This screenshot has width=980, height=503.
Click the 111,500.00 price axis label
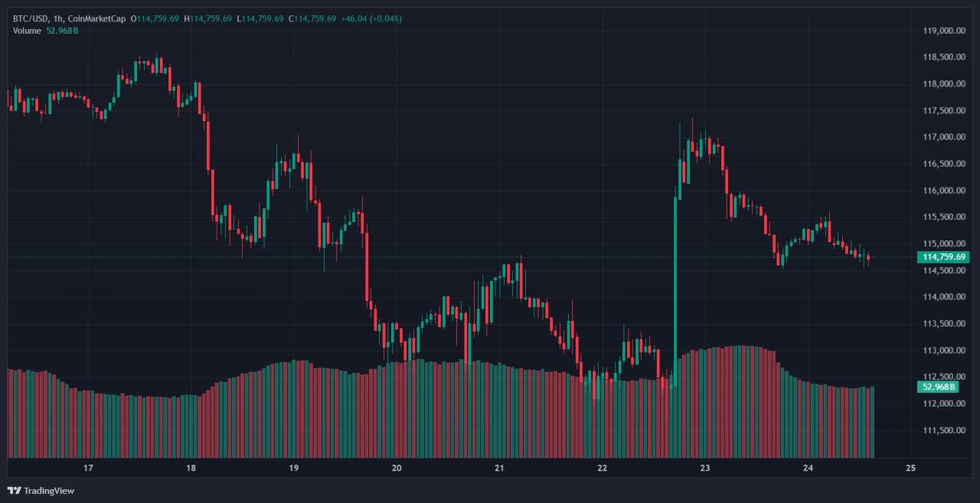(x=942, y=430)
